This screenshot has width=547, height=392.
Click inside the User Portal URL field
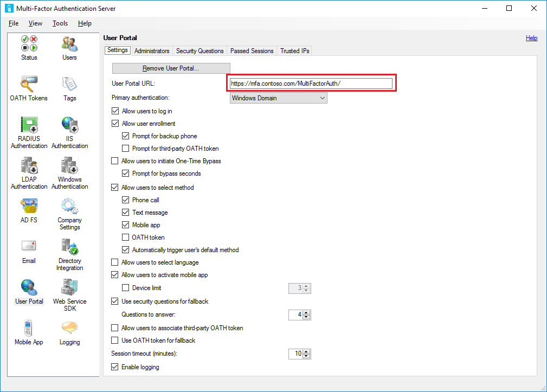tap(311, 83)
